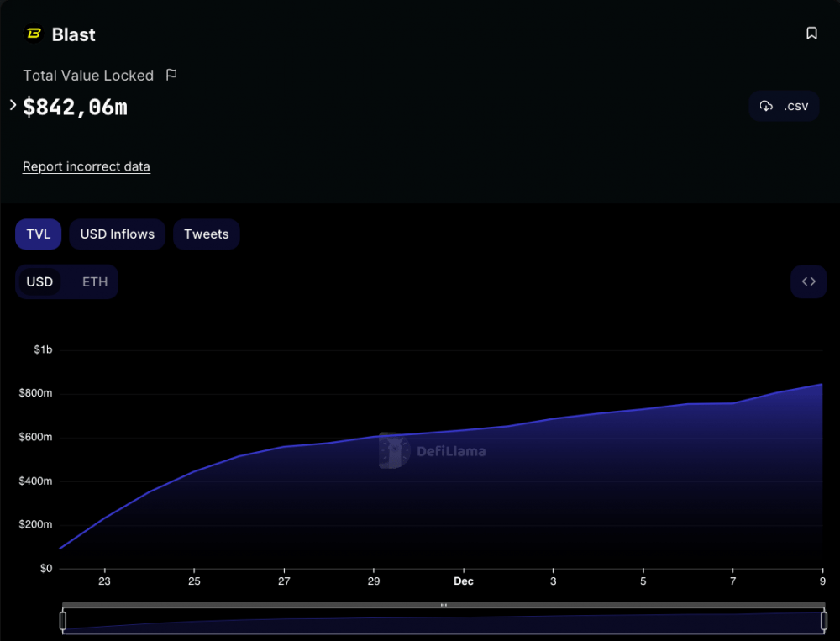Click the Dec date axis label
Image resolution: width=840 pixels, height=641 pixels.
(464, 581)
